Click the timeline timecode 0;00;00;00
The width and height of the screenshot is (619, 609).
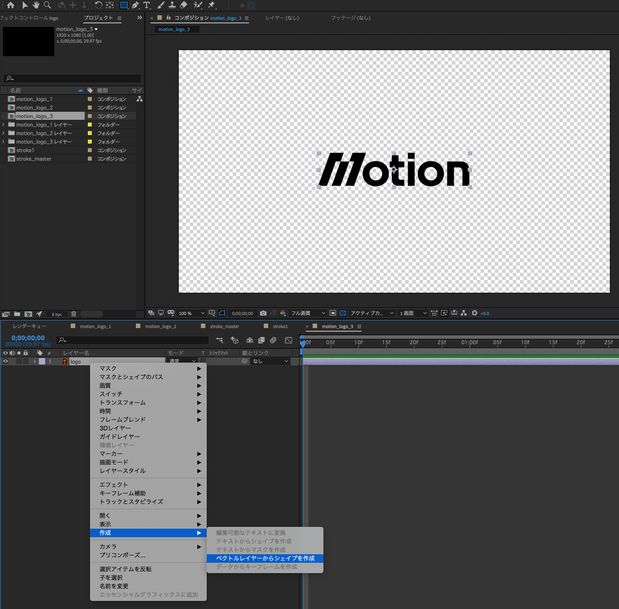click(x=28, y=338)
